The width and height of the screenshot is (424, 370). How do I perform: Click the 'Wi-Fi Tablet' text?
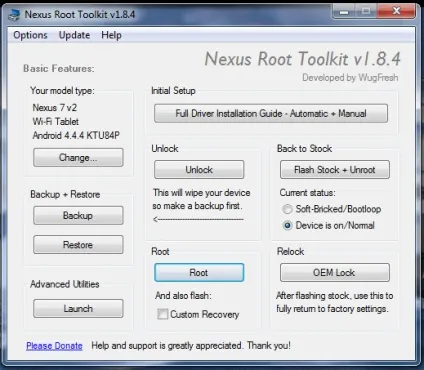[56, 121]
